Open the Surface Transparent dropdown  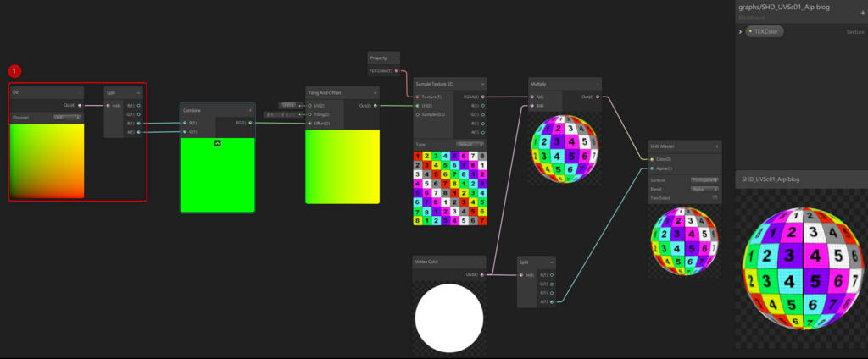coord(704,179)
